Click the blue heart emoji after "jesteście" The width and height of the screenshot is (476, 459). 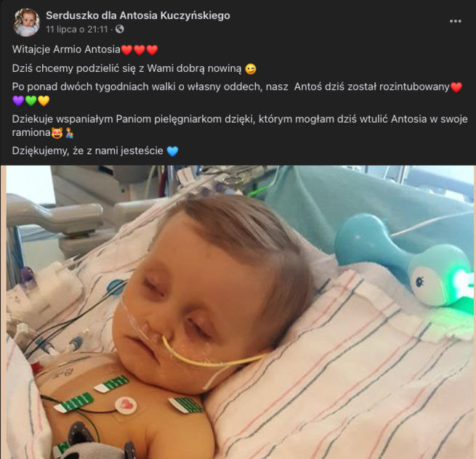coord(172,151)
